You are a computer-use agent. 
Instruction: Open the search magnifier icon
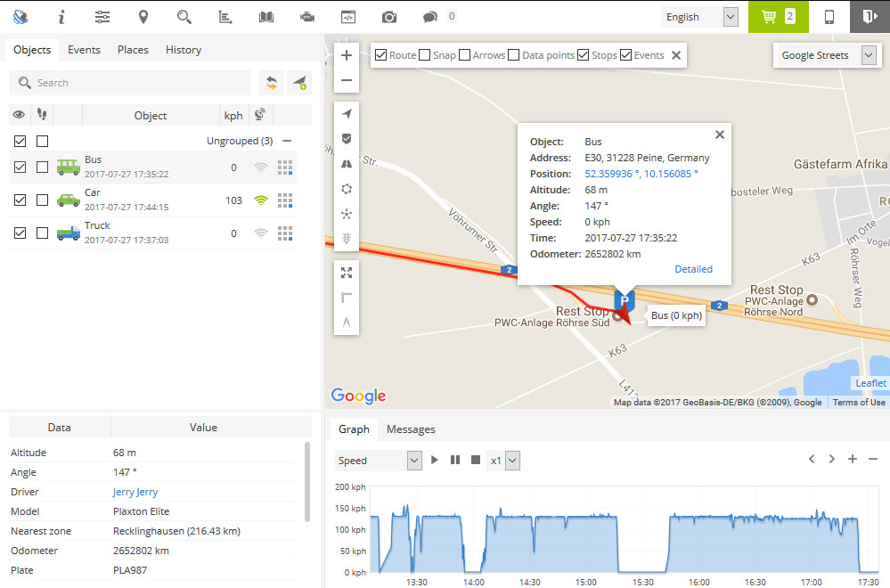184,15
